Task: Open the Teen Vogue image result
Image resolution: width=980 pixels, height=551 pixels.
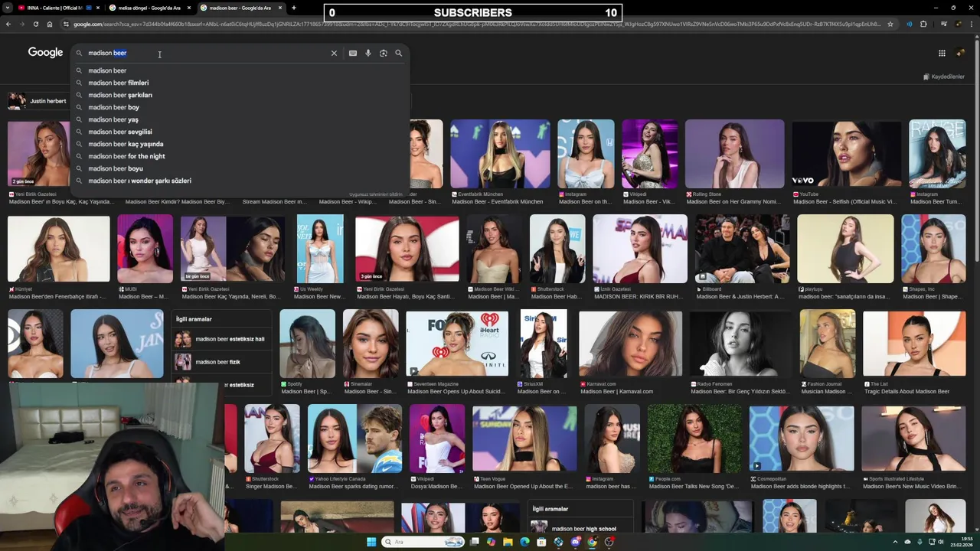Action: click(x=524, y=439)
